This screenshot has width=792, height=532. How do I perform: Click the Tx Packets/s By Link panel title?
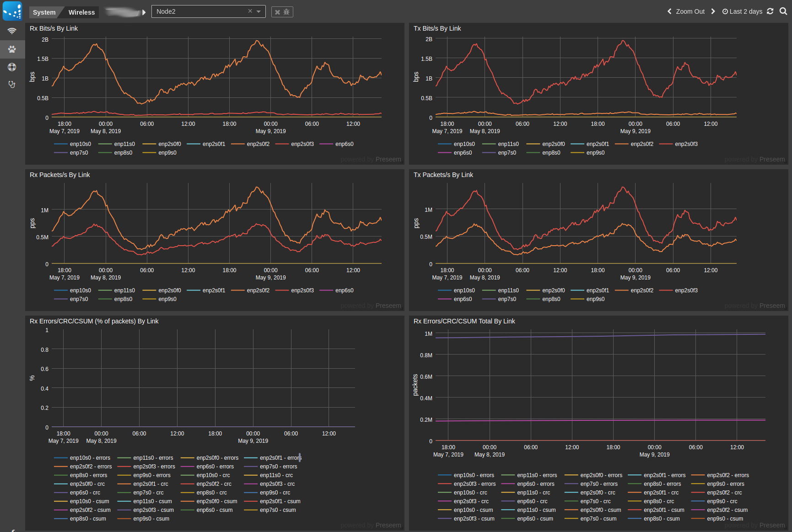pyautogui.click(x=443, y=175)
